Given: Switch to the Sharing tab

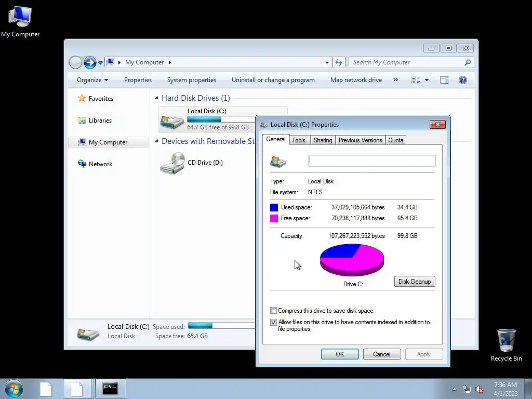Looking at the screenshot, I should pyautogui.click(x=323, y=140).
